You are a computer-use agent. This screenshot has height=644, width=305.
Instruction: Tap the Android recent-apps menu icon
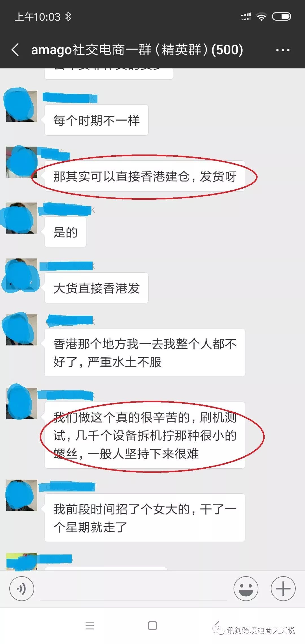click(x=90, y=625)
